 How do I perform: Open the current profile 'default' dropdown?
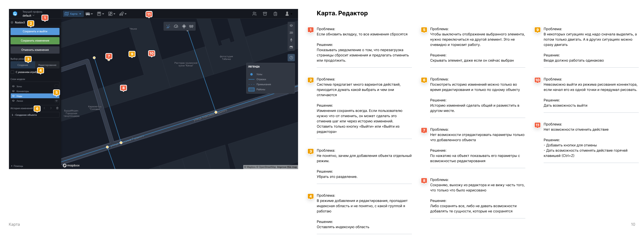click(x=28, y=16)
